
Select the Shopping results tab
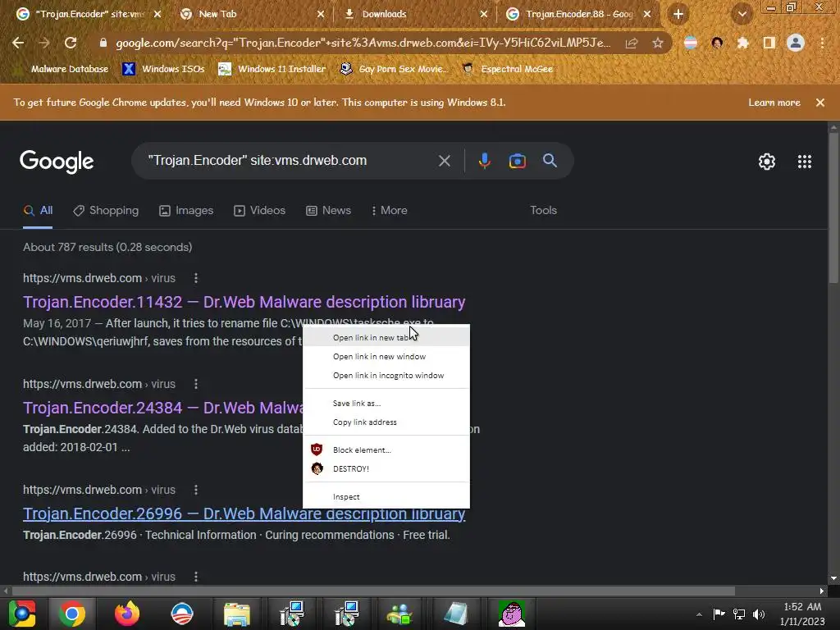pos(106,211)
